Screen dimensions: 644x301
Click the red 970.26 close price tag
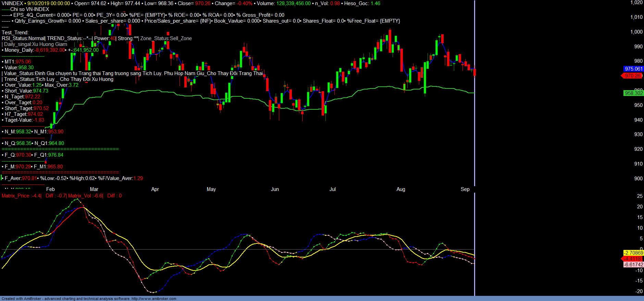coord(632,76)
